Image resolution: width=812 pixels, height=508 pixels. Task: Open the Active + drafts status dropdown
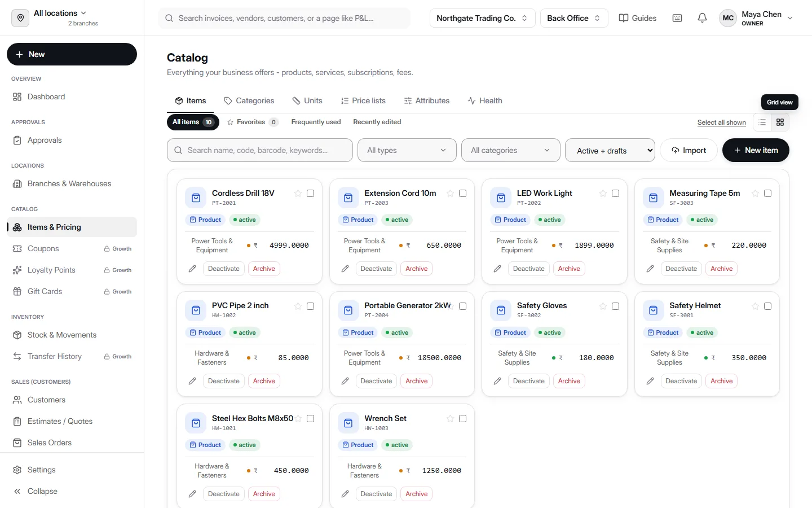(x=610, y=150)
